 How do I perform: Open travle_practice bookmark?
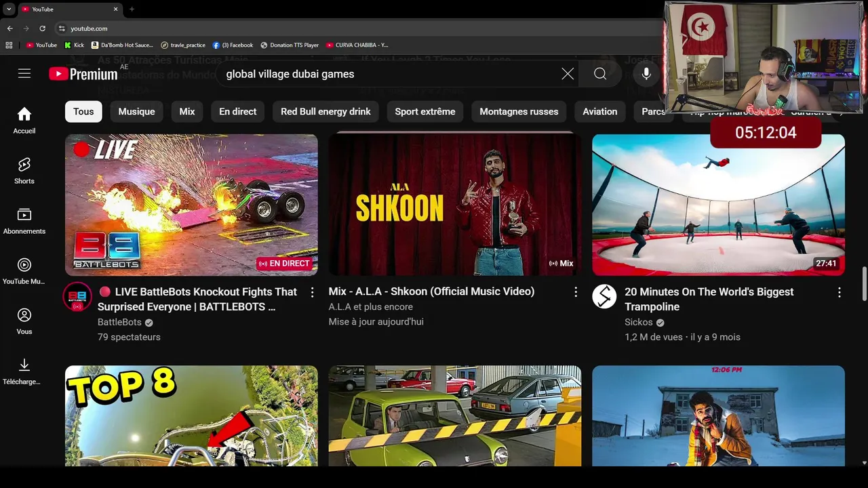click(x=183, y=45)
